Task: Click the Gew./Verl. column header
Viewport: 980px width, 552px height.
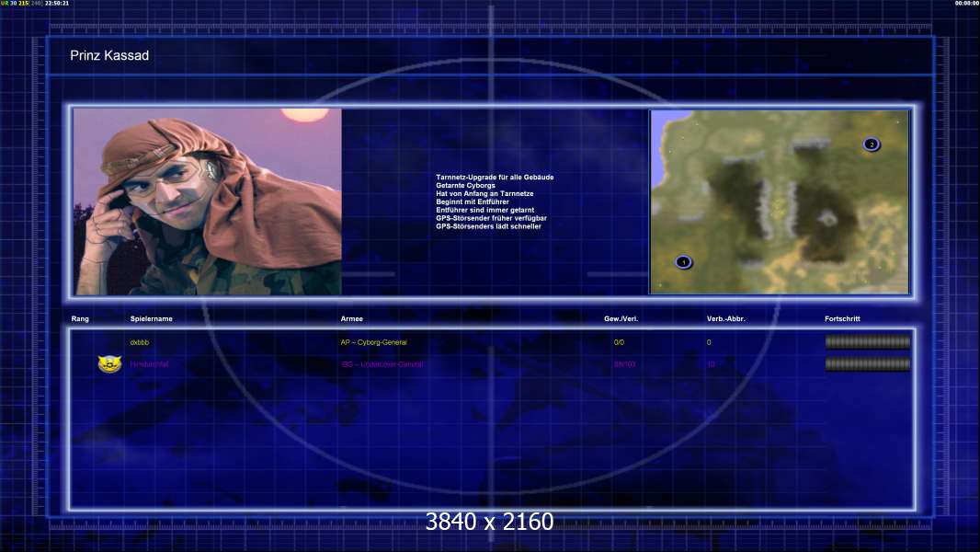Action: coord(621,319)
